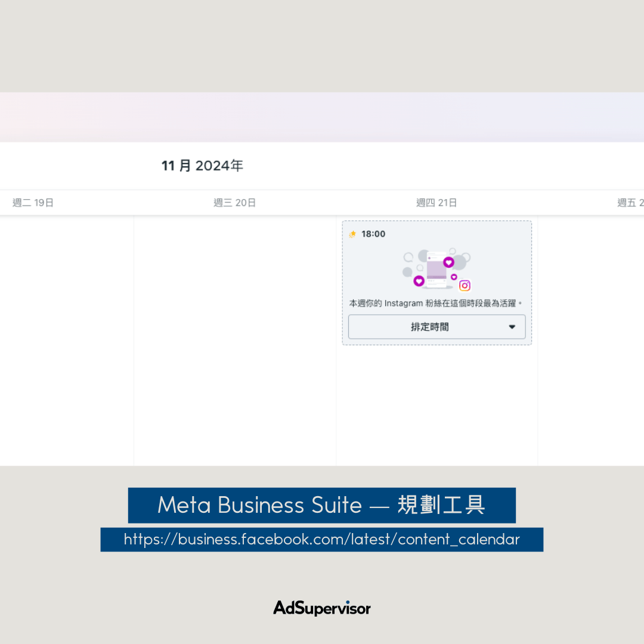This screenshot has width=644, height=644.
Task: Click the Instagram 粉絲 most-active message text
Action: (435, 303)
